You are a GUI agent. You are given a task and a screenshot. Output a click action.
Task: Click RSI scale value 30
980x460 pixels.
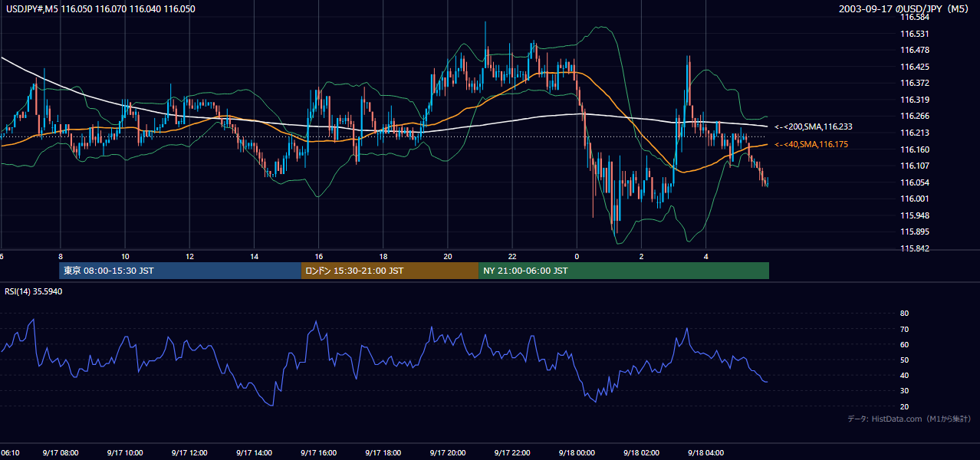tap(904, 391)
